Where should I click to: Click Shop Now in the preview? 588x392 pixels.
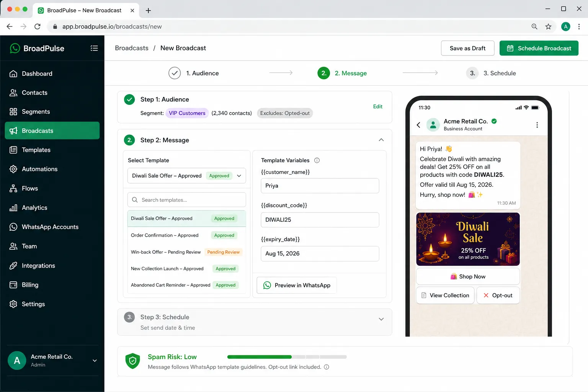pyautogui.click(x=468, y=276)
